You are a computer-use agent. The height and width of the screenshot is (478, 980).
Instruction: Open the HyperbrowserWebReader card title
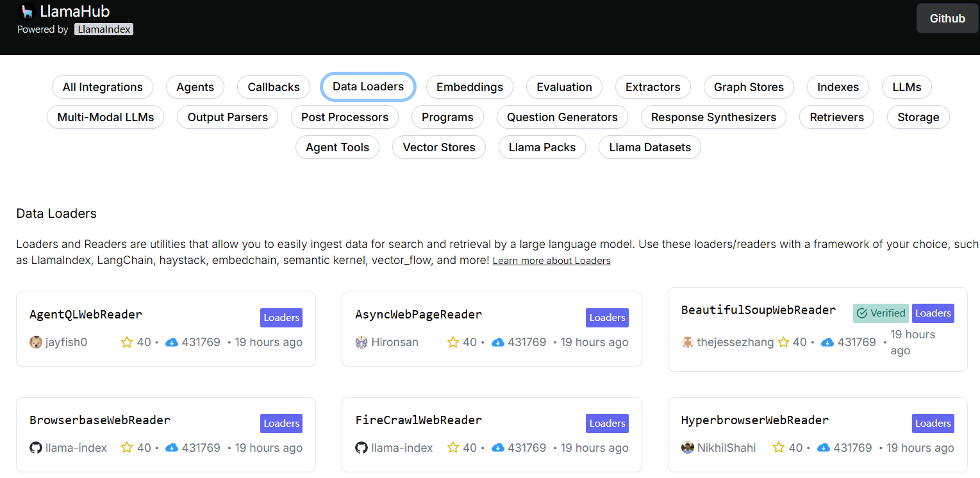[x=755, y=420]
